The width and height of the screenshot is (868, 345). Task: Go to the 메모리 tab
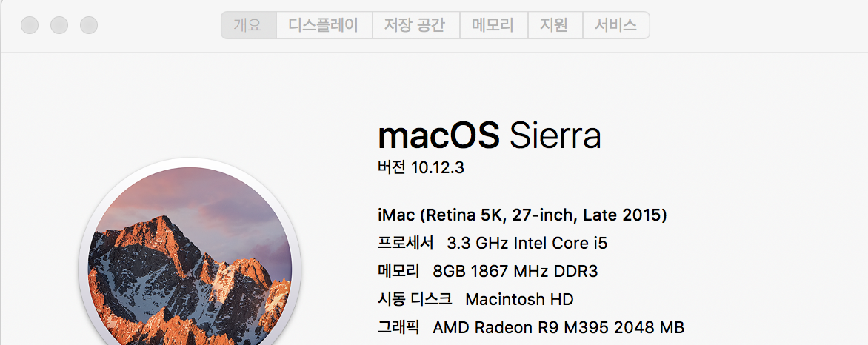[493, 25]
